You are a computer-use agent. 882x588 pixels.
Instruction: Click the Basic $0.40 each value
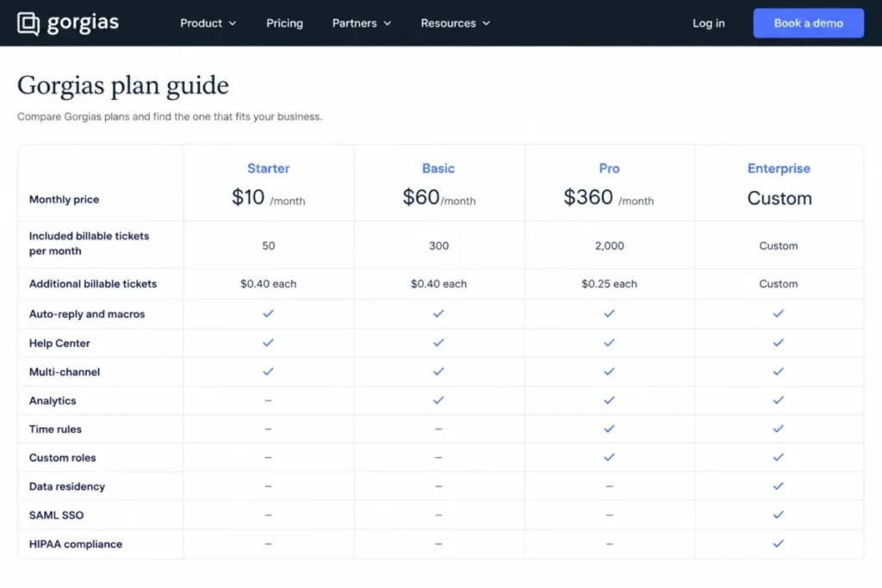(438, 284)
